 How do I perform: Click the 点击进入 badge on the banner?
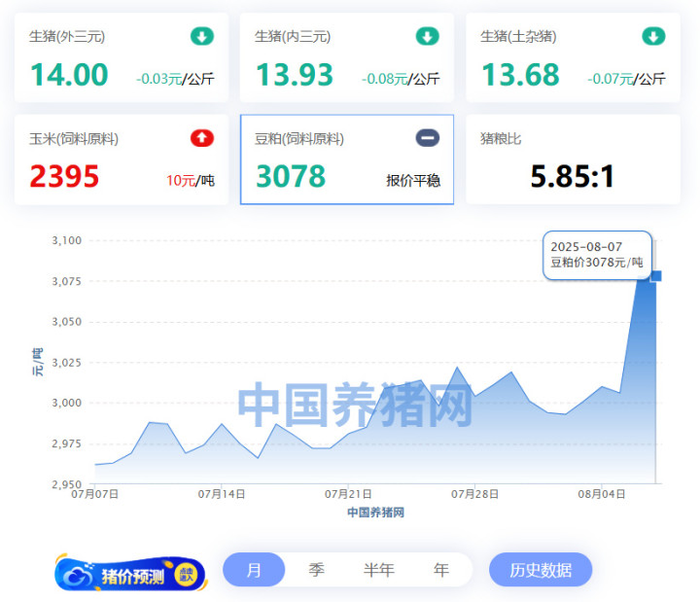click(x=186, y=575)
